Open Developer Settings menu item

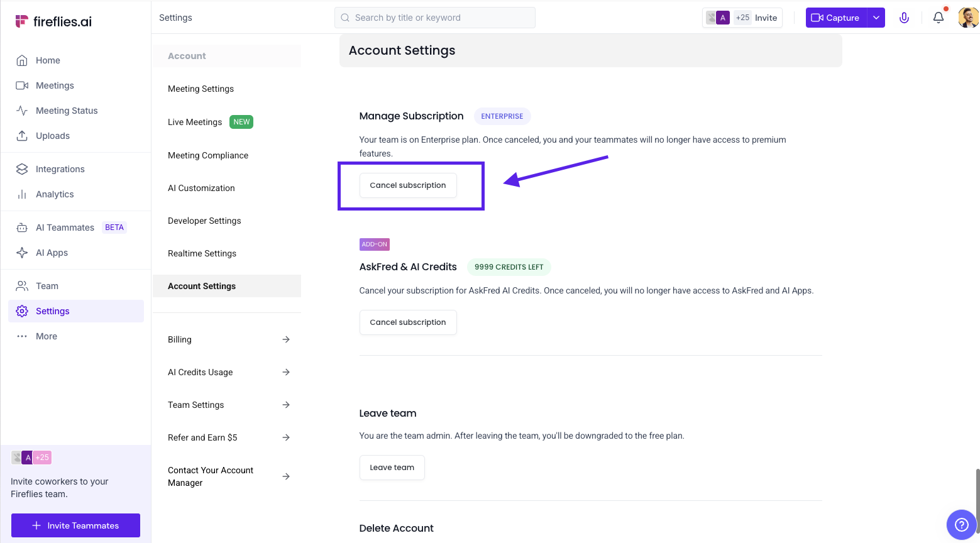204,221
